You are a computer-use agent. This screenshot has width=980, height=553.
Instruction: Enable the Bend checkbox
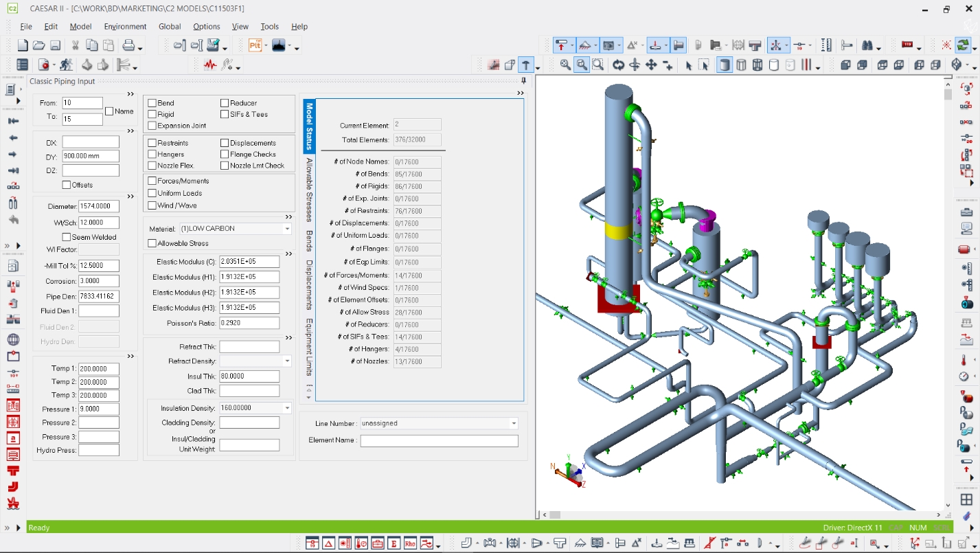152,103
